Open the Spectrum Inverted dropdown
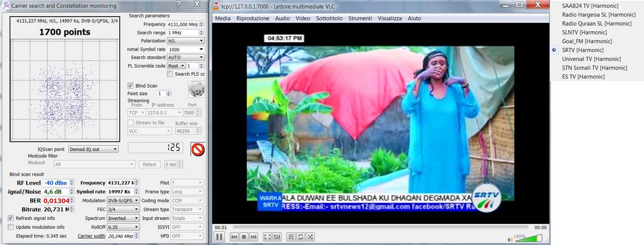 [x=123, y=218]
